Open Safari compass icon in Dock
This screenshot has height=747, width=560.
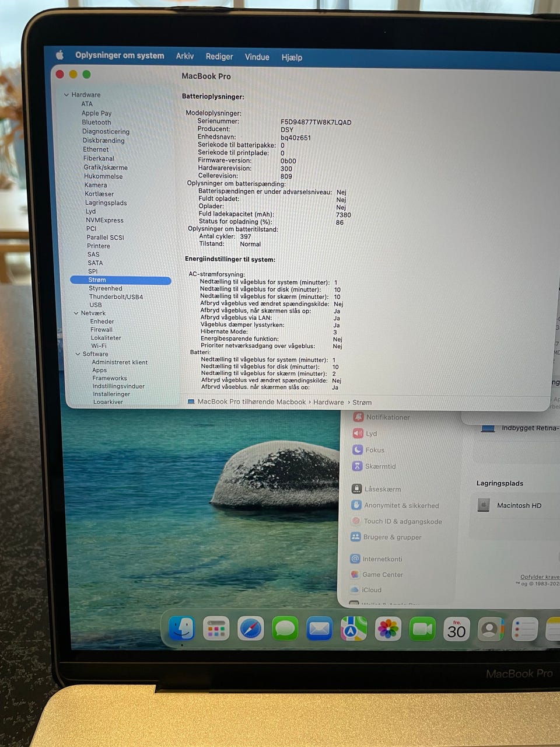point(251,629)
